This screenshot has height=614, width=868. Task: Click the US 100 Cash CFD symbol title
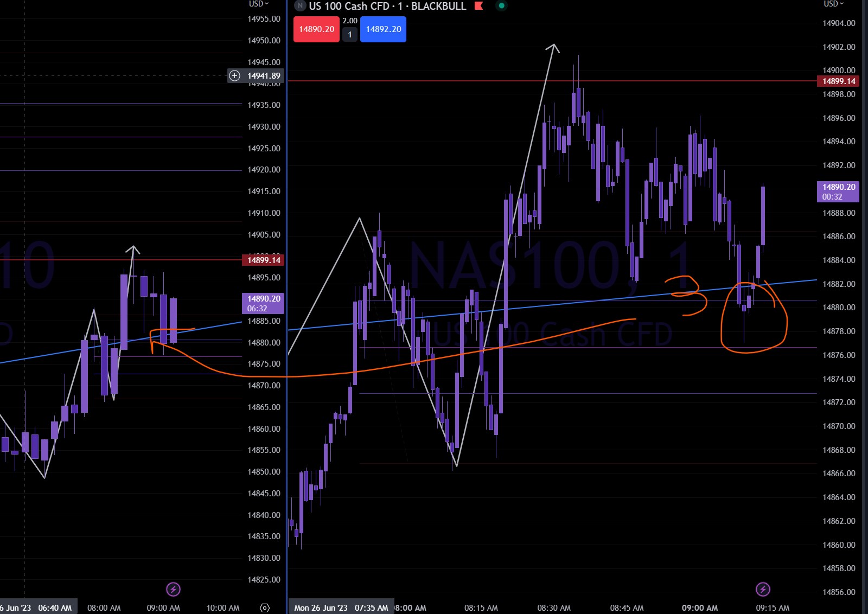point(349,6)
